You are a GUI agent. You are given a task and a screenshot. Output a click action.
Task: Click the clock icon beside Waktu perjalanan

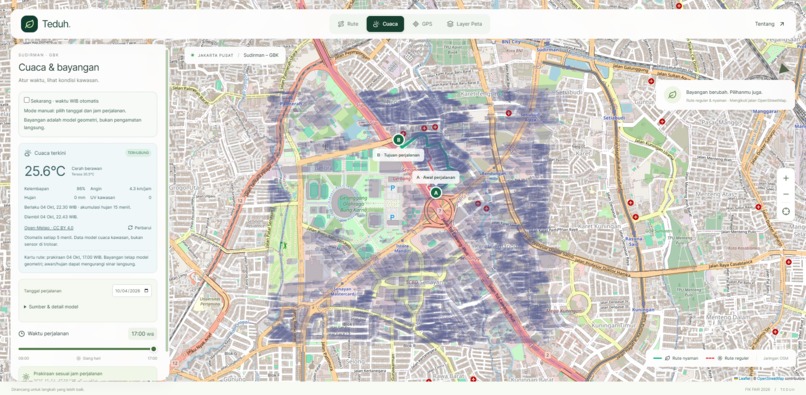pos(22,334)
